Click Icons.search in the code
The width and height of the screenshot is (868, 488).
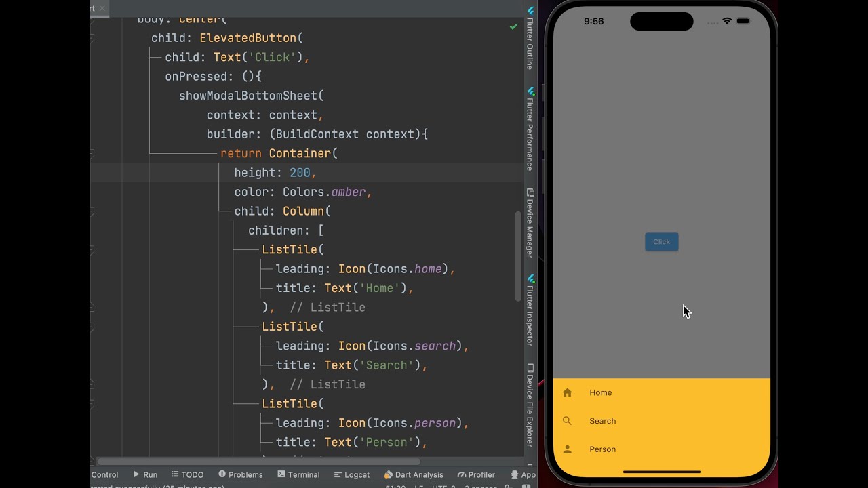[414, 346]
